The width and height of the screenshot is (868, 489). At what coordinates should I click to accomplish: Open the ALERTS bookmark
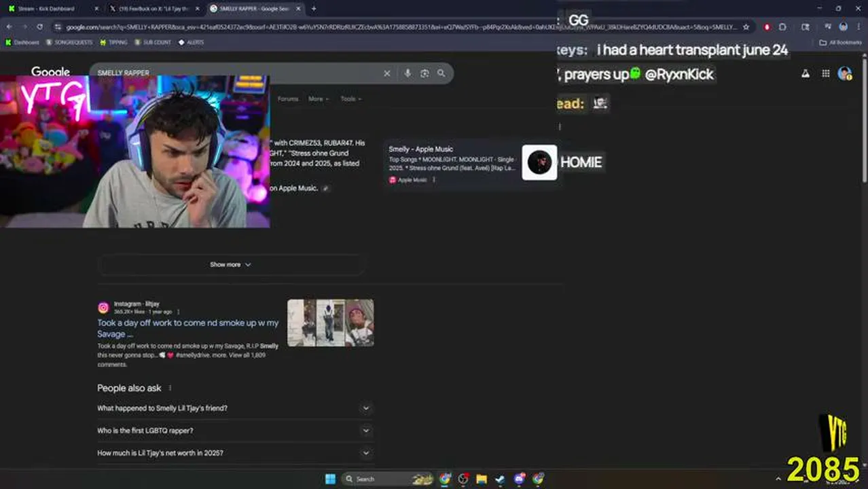coord(192,42)
